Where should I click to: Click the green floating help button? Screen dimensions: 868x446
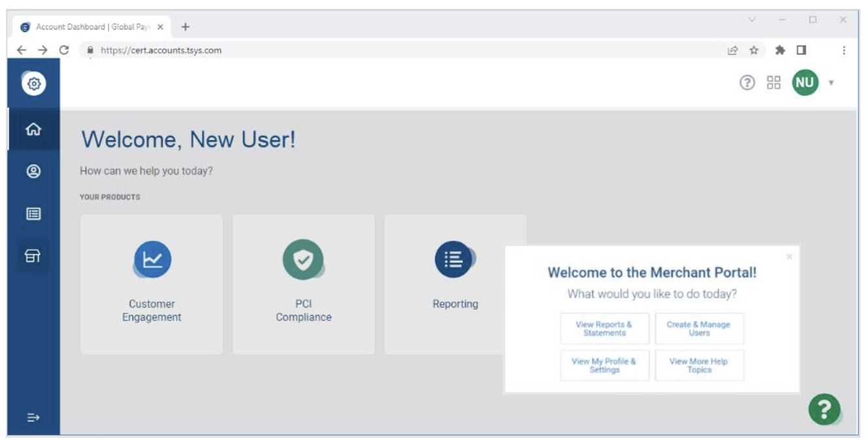tap(824, 409)
